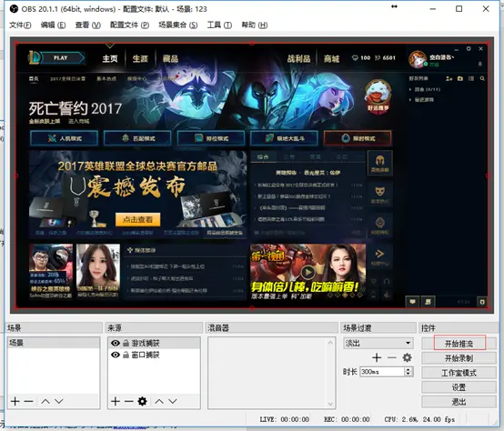
Task: Click the 开始录制 button
Action: coord(459,358)
